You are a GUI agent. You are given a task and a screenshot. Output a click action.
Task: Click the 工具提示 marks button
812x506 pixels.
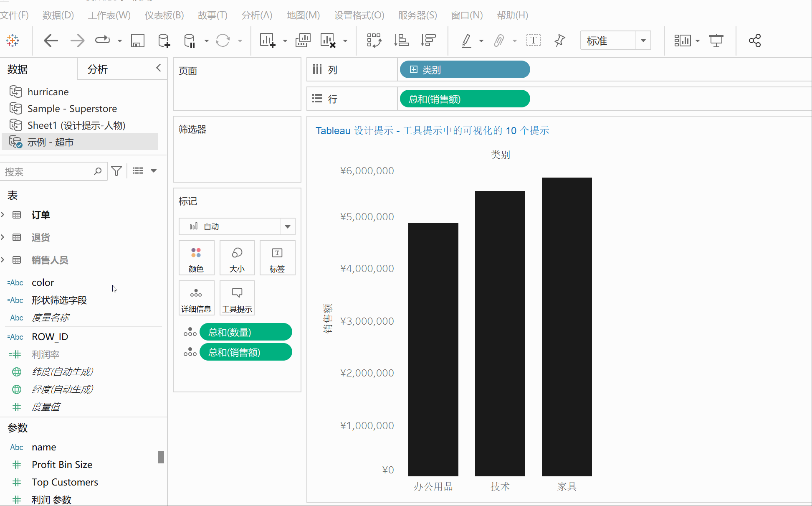tap(237, 298)
